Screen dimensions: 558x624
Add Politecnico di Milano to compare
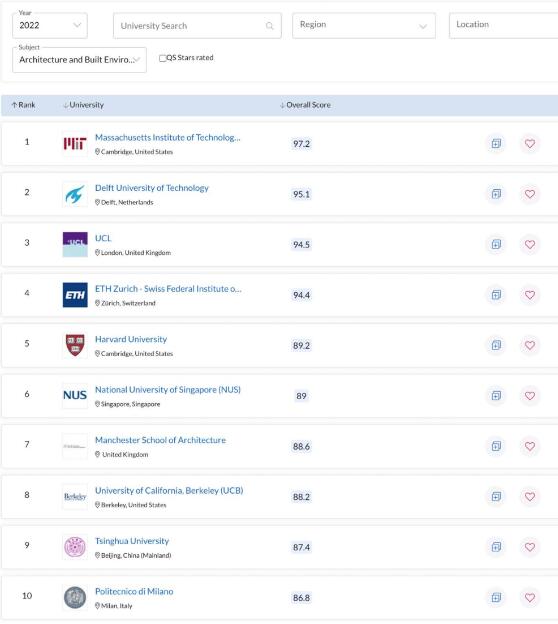click(496, 597)
